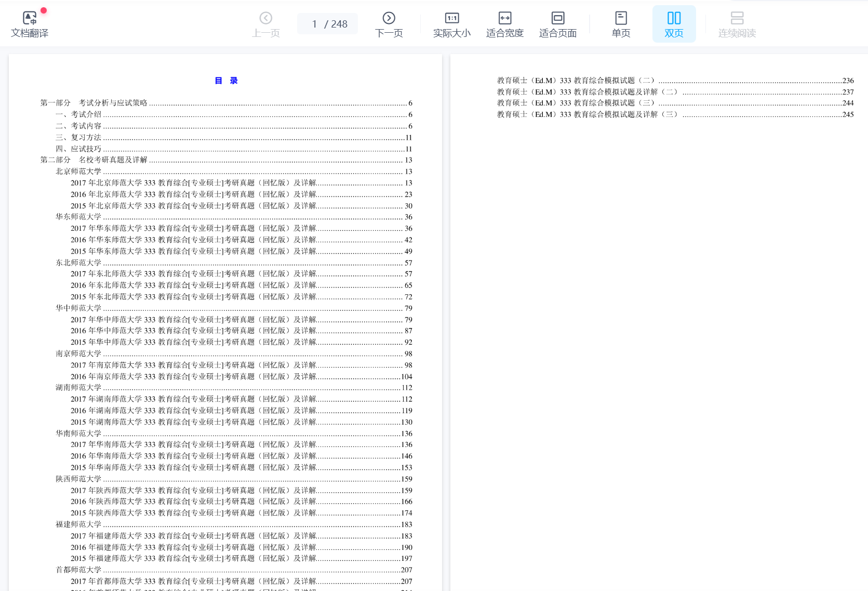The image size is (868, 591).
Task: Open 2015 年湖南师范大学 333 exam entry
Action: (x=193, y=422)
